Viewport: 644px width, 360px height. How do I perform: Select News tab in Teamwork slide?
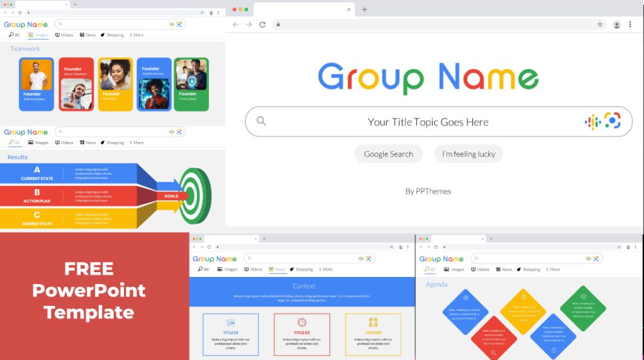[x=87, y=35]
